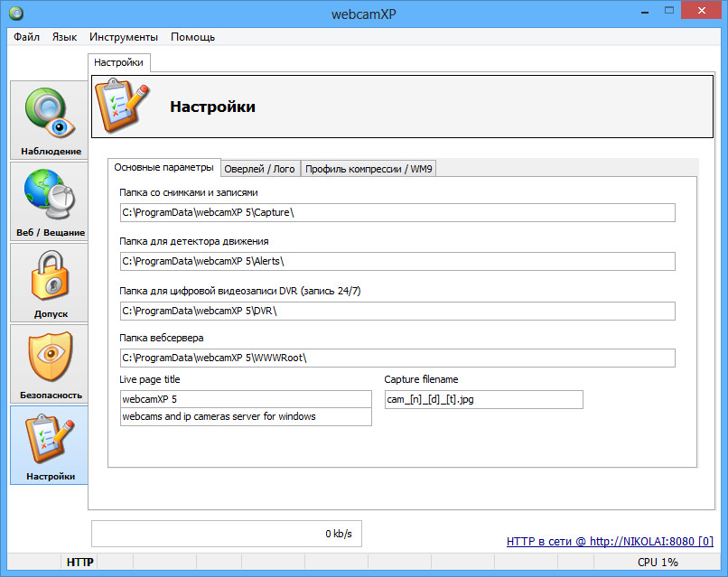Click the large Настройки header clipboard icon
This screenshot has height=577, width=728.
coord(123,107)
